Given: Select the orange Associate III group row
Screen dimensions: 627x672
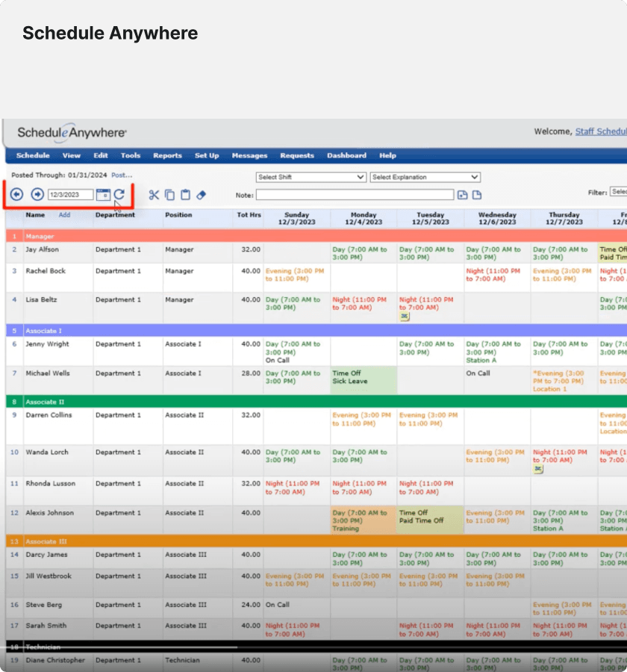Looking at the screenshot, I should tap(316, 541).
